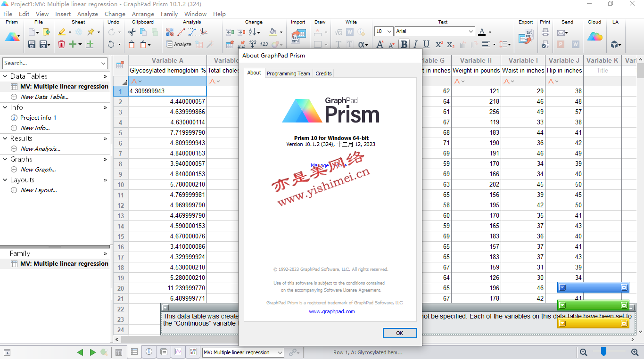Insert Greek alpha character icon
The height and width of the screenshot is (359, 644).
click(361, 44)
